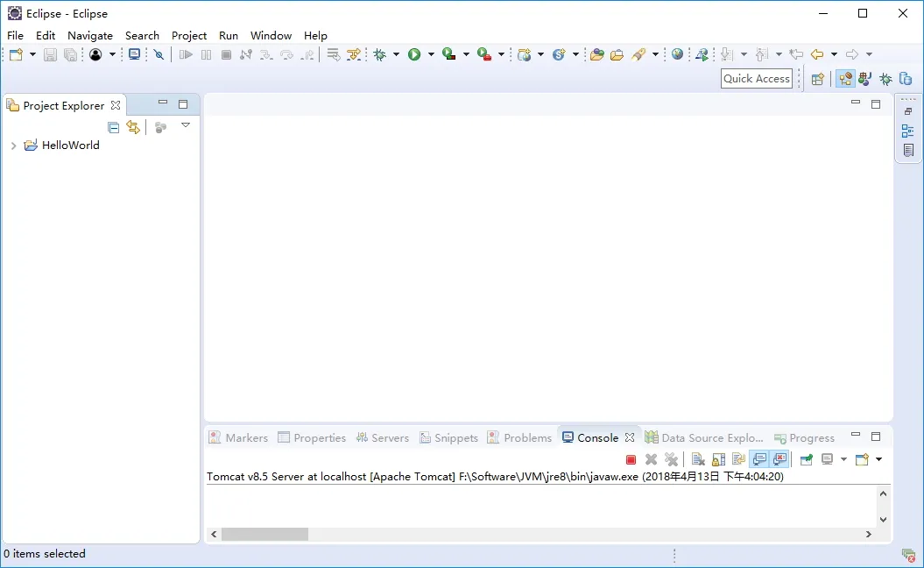Screen dimensions: 924x568
Task: Click the black circle profile icon
Action: coord(95,54)
